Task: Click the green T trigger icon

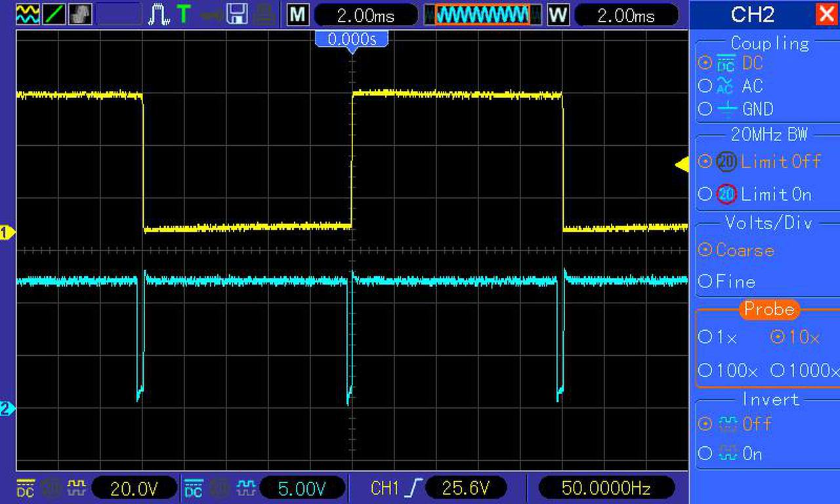Action: click(184, 14)
